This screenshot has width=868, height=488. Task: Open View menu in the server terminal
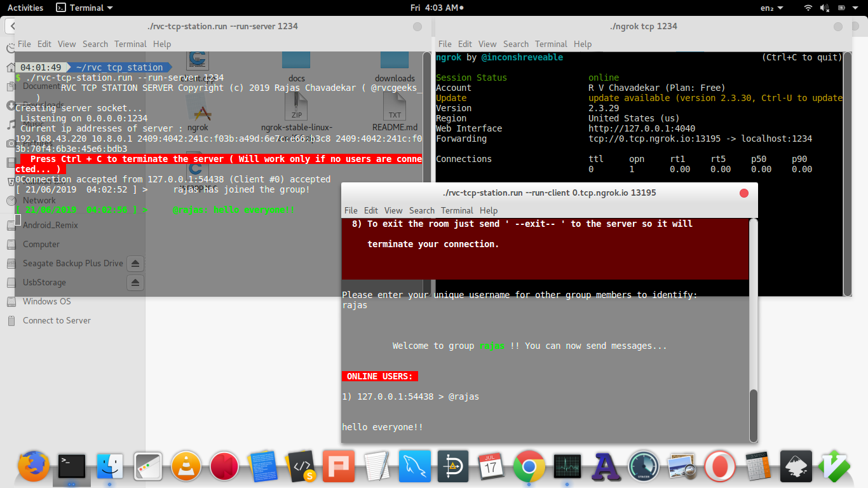click(67, 44)
